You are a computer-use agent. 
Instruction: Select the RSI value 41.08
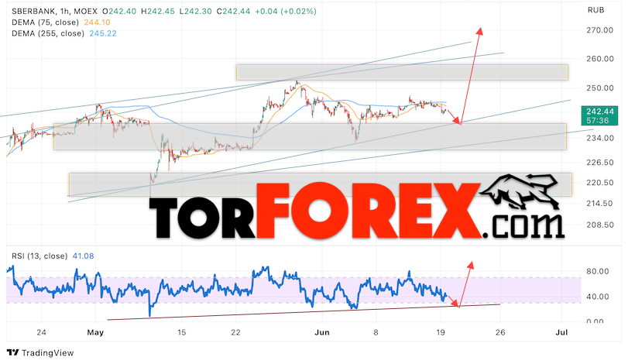tap(83, 256)
